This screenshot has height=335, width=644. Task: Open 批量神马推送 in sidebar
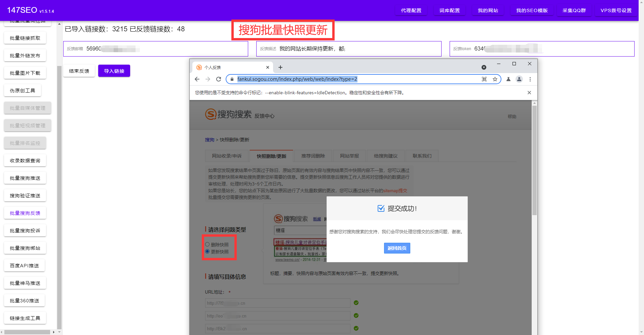[25, 283]
